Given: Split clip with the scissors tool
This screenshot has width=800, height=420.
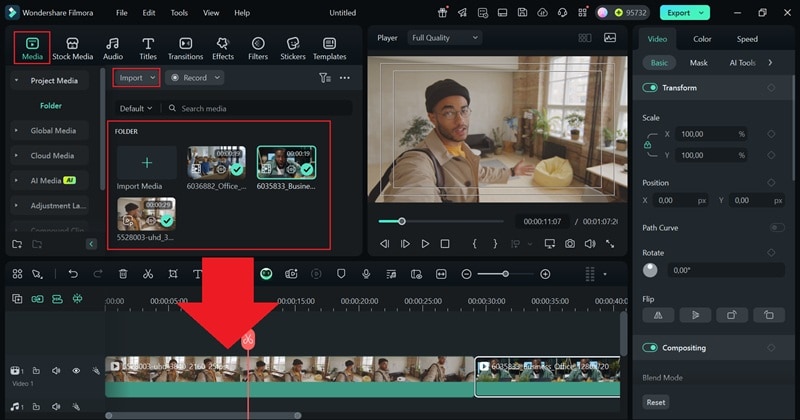Looking at the screenshot, I should tap(148, 274).
